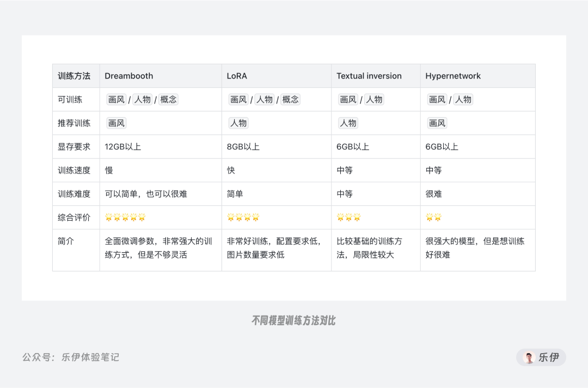Viewport: 588px width, 388px height.
Task: Click the 人物 tag in Textual inversion's 推荐训练 row
Action: [348, 123]
